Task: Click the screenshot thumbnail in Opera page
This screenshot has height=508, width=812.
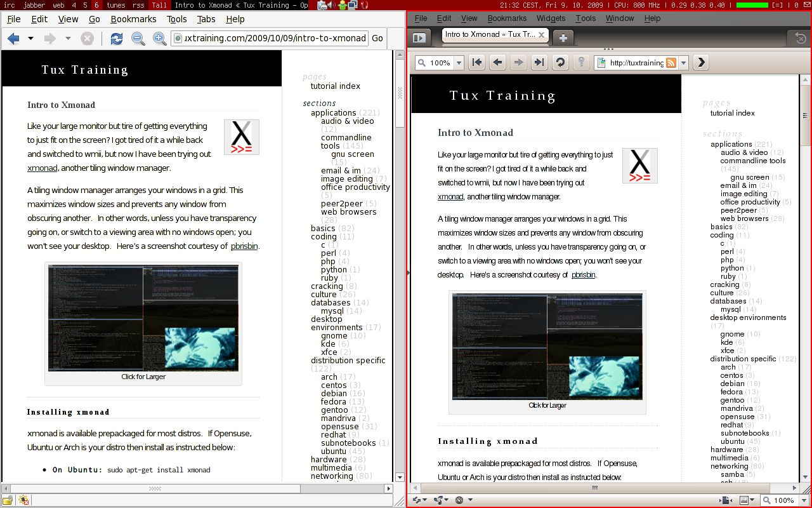Action: pyautogui.click(x=547, y=347)
